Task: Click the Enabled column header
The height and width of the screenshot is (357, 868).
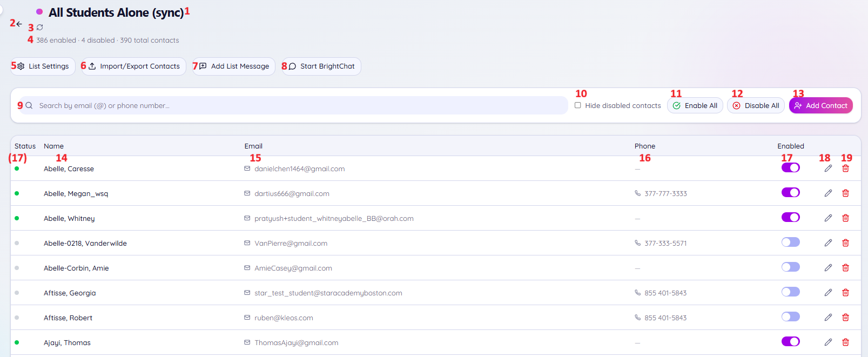Action: (791, 146)
